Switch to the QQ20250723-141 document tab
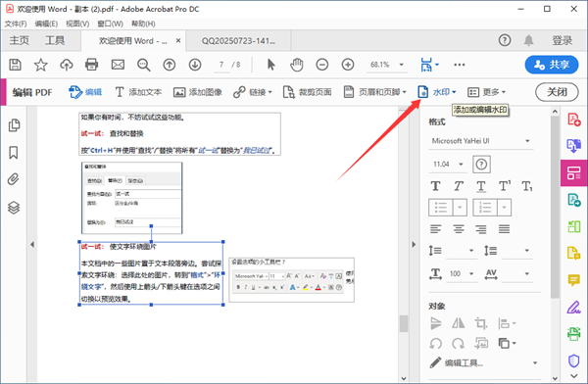 coord(238,40)
